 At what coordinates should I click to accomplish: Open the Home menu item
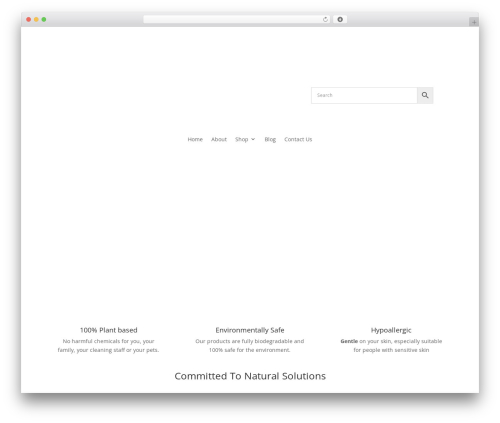[x=195, y=139]
